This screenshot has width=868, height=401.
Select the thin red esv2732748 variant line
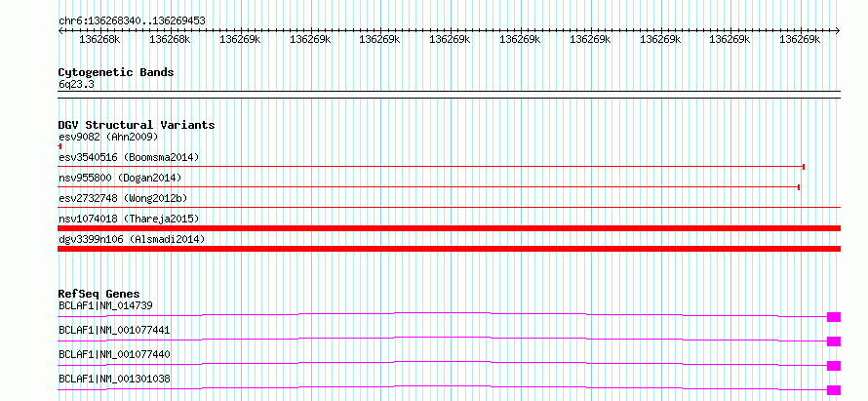(449, 208)
